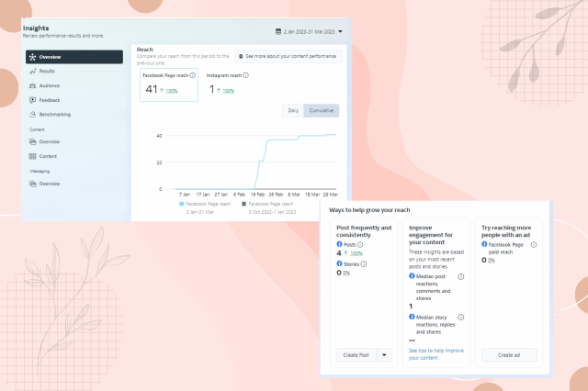
Task: Expand the date range dropdown arrow
Action: [340, 31]
